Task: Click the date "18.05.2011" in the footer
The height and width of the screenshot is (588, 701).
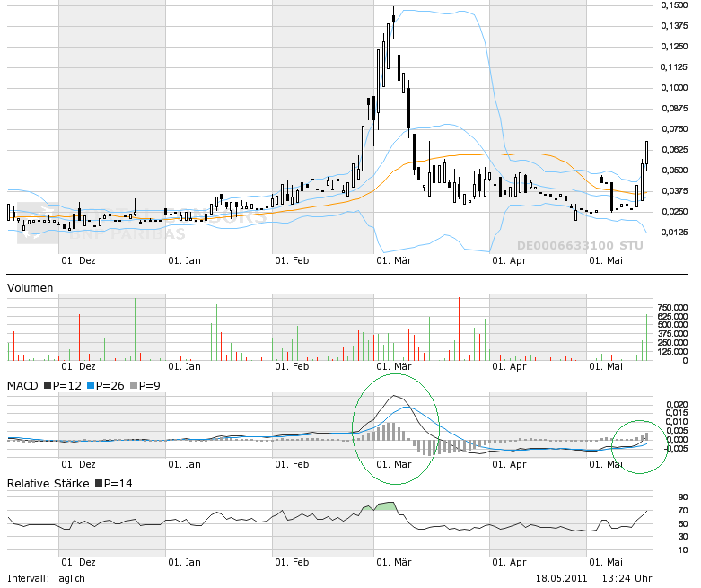Action: pos(561,578)
